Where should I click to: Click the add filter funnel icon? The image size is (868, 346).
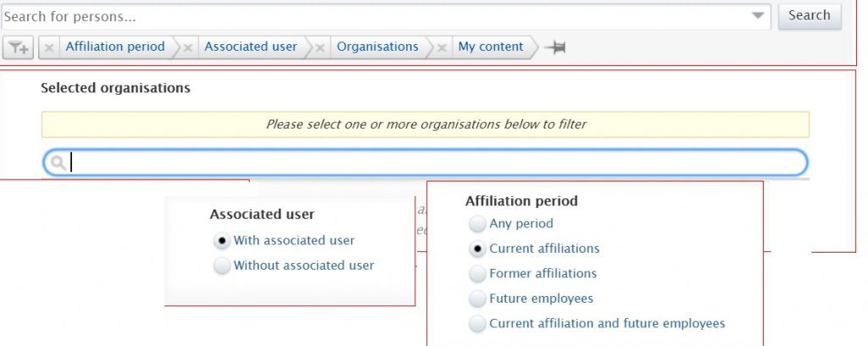tap(17, 48)
